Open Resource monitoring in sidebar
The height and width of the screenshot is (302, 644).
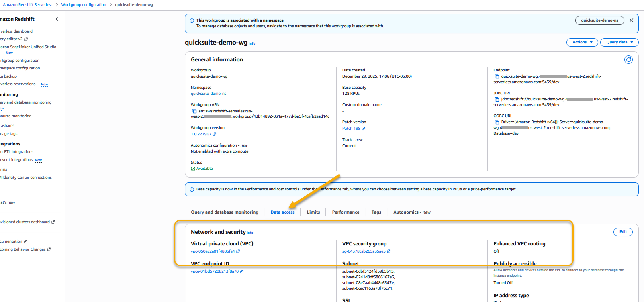[16, 116]
